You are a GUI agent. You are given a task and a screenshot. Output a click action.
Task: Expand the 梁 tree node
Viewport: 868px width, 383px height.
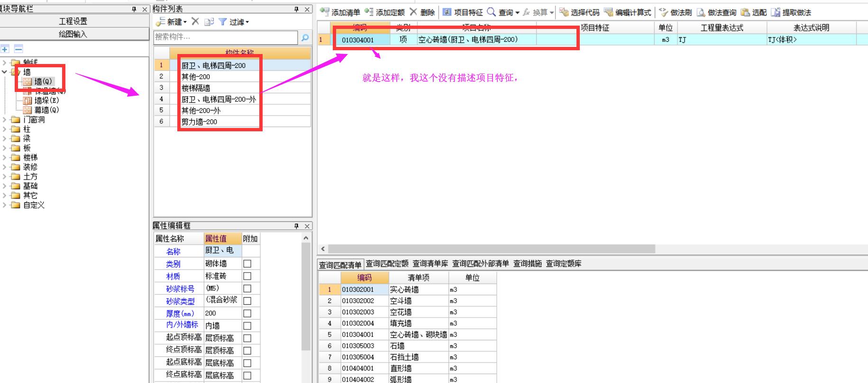click(x=4, y=138)
